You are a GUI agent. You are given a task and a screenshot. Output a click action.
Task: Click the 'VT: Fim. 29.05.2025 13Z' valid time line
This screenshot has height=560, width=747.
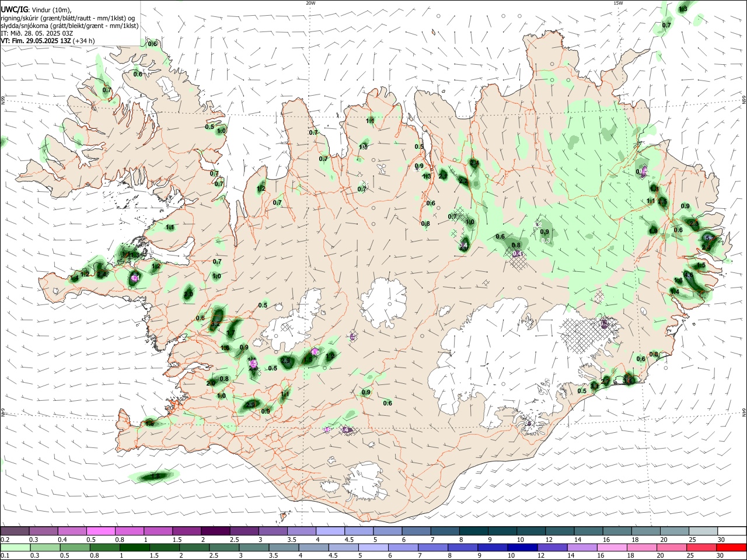point(47,41)
